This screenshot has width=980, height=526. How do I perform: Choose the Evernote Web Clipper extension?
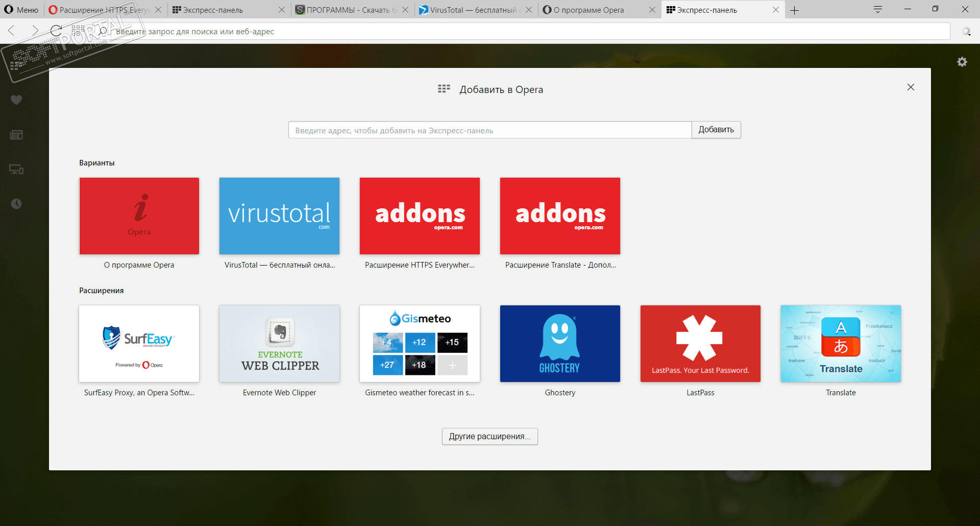point(279,344)
